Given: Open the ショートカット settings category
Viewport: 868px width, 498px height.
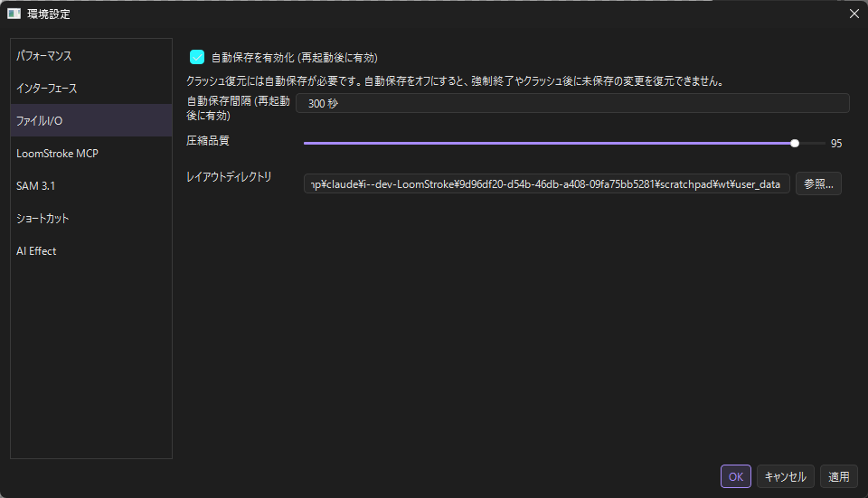Looking at the screenshot, I should click(x=91, y=218).
